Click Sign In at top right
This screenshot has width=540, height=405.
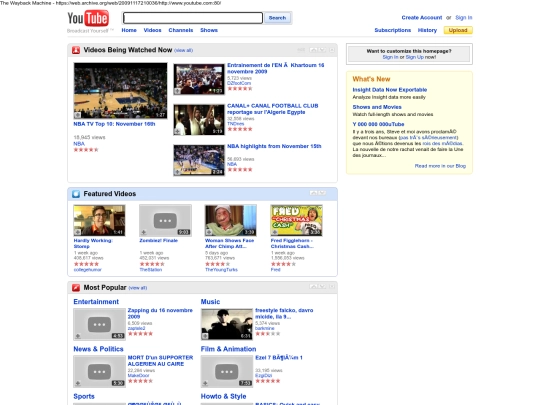[464, 18]
